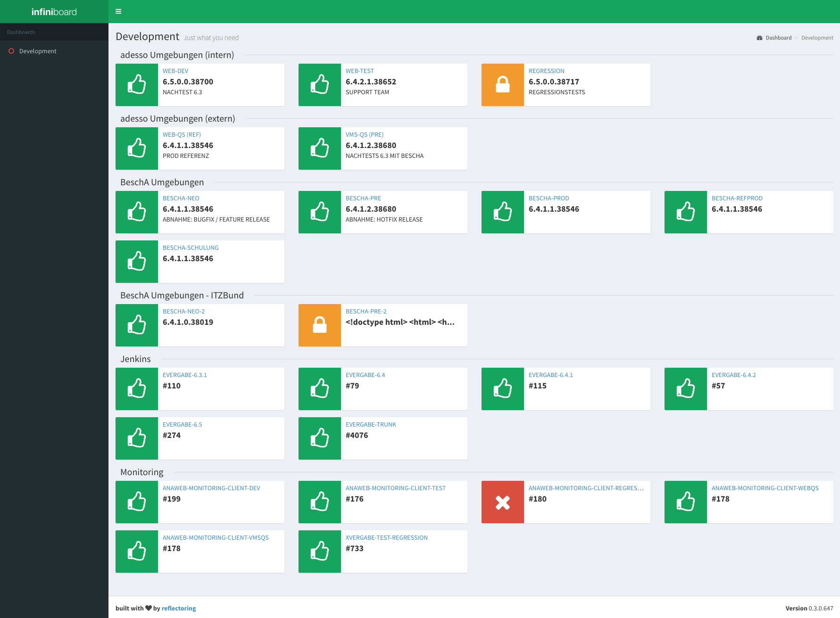Click the infiniboard logo
Viewport: 840px width, 618px height.
pos(54,12)
